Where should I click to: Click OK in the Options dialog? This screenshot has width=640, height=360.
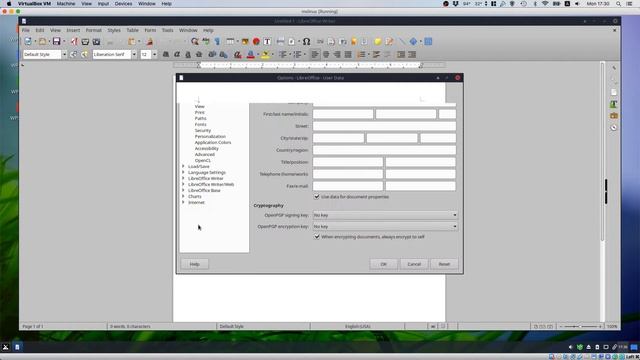pyautogui.click(x=383, y=264)
